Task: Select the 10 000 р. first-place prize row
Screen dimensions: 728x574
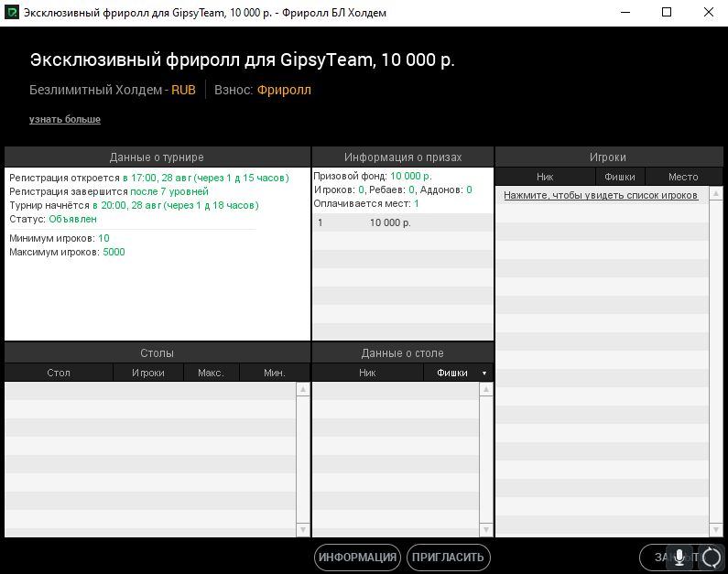Action: [x=403, y=222]
